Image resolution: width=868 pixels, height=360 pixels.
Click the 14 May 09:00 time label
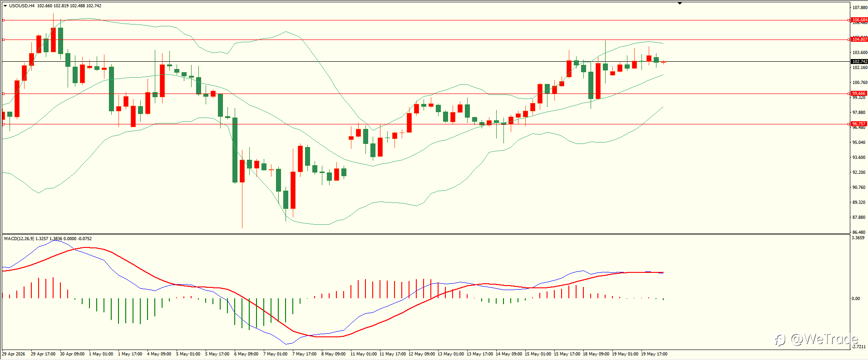(x=509, y=354)
